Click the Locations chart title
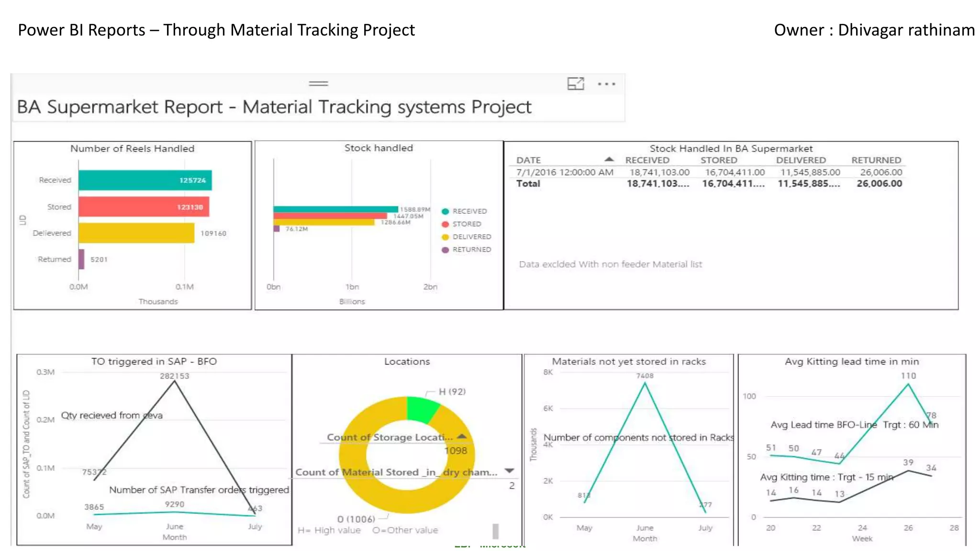The image size is (980, 551). click(x=407, y=362)
